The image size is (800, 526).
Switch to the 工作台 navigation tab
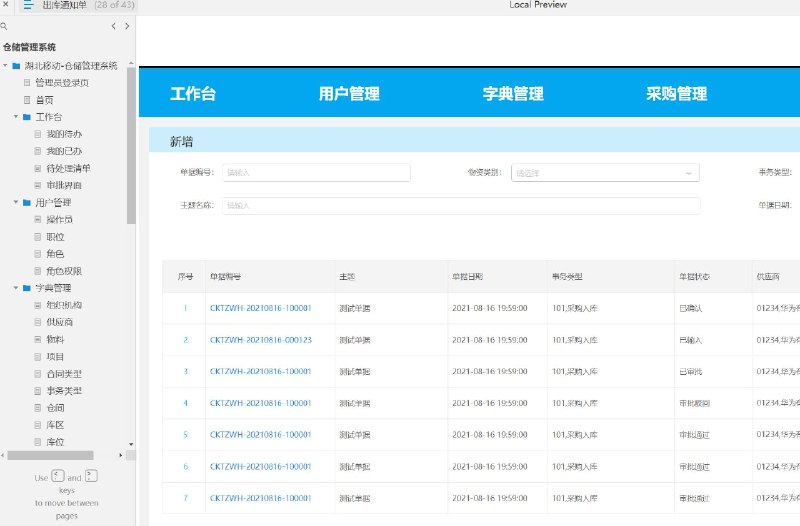[x=193, y=94]
